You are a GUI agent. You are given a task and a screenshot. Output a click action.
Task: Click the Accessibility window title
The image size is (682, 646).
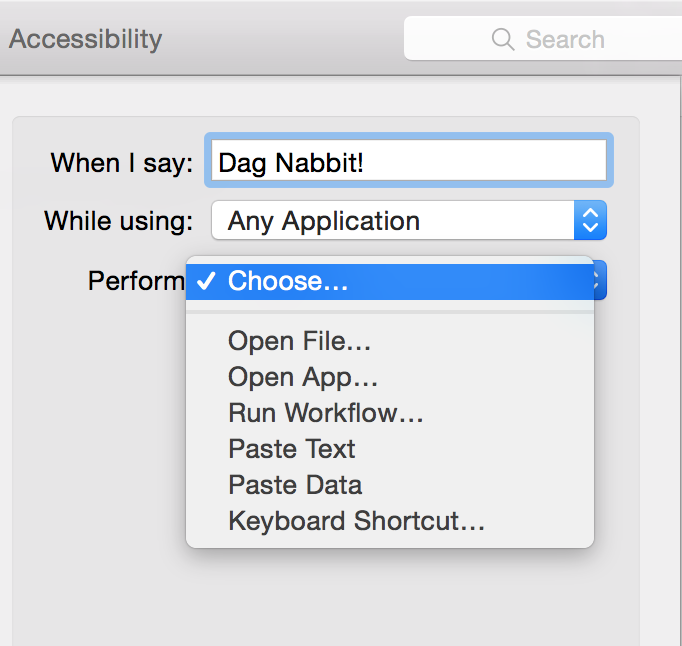85,39
